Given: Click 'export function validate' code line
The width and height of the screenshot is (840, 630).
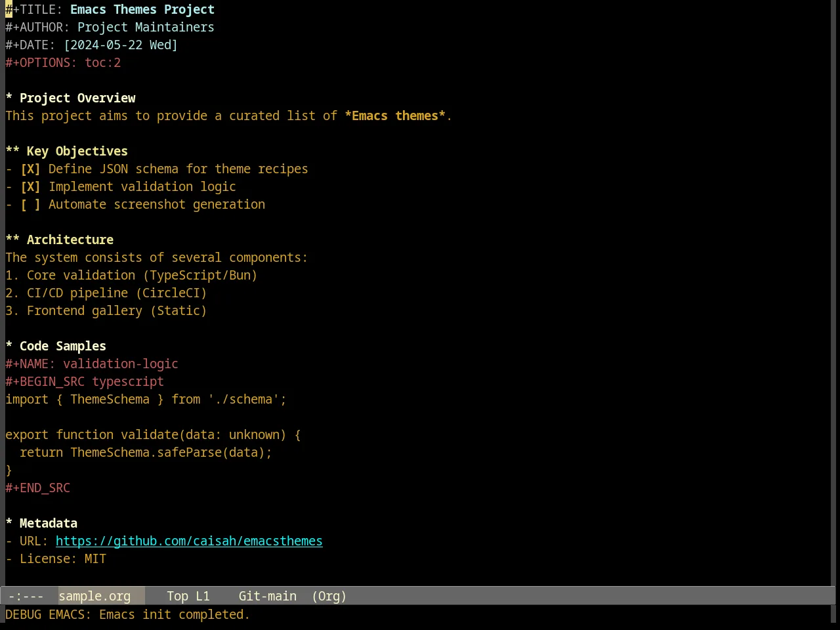Looking at the screenshot, I should pyautogui.click(x=153, y=435).
